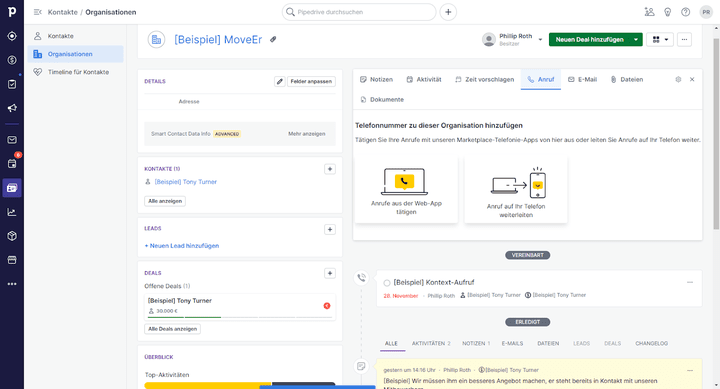
Task: Open options for the yellow note
Action: click(690, 371)
